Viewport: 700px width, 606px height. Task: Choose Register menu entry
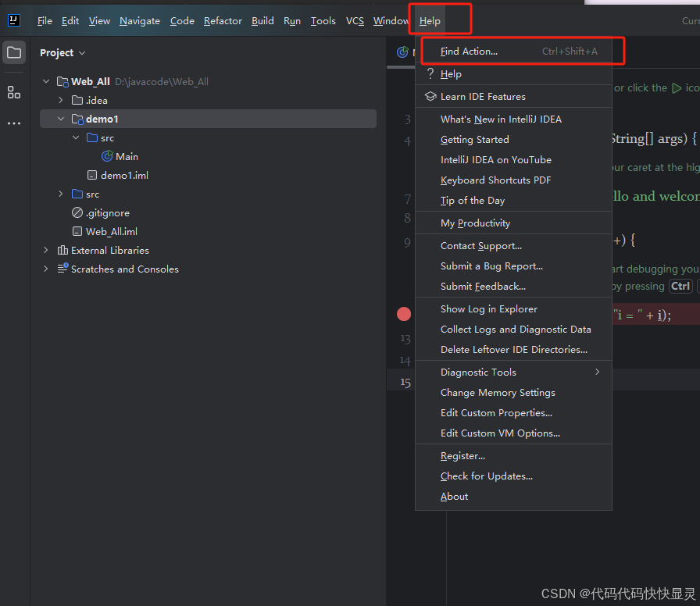tap(513, 455)
